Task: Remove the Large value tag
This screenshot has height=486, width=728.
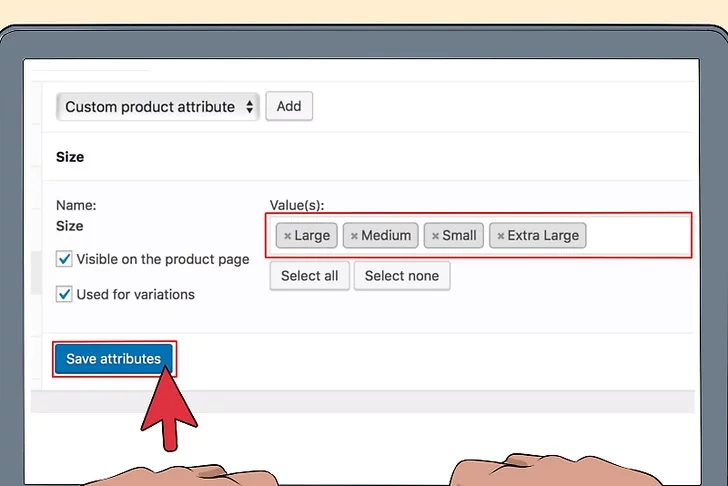Action: click(287, 236)
